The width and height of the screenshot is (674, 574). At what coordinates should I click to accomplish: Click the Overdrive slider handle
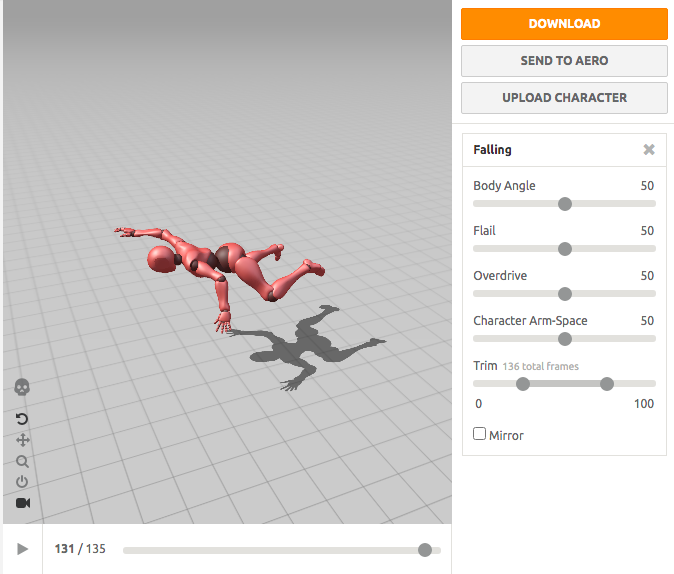tap(565, 294)
